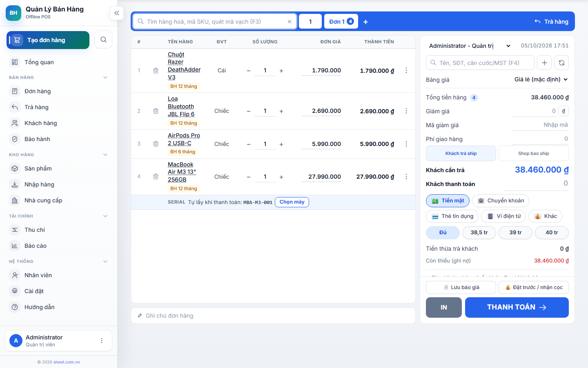Open Administrator account options menu
Viewport: 588px width, 368px height.
coord(102,341)
